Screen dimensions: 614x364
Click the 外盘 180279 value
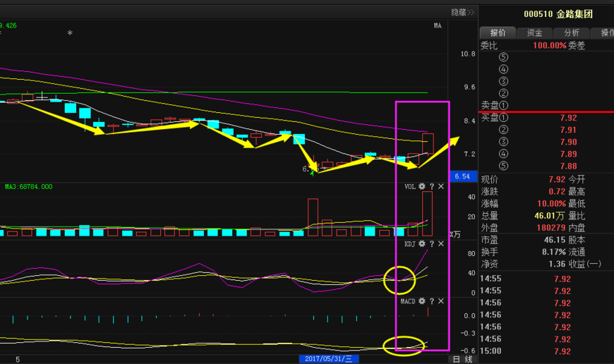[x=551, y=228]
